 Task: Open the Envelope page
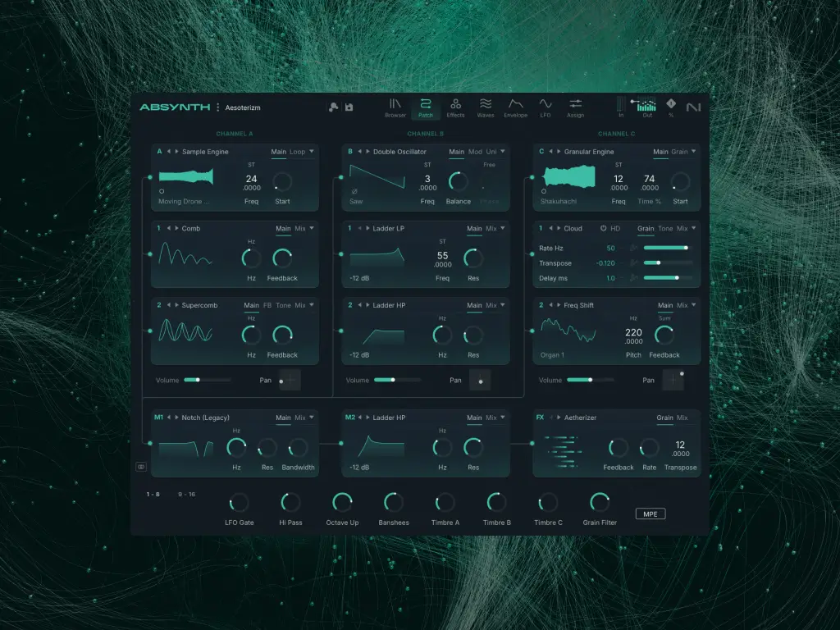coord(515,107)
